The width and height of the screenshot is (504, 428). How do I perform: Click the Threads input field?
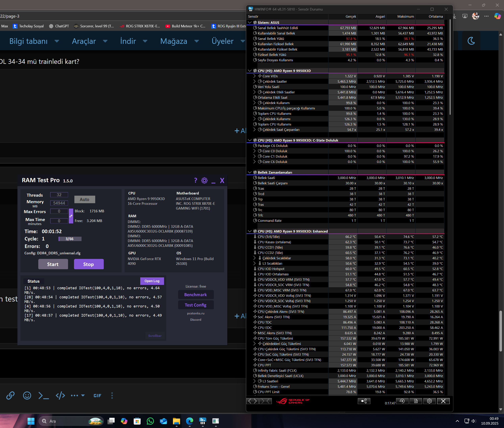pos(59,195)
